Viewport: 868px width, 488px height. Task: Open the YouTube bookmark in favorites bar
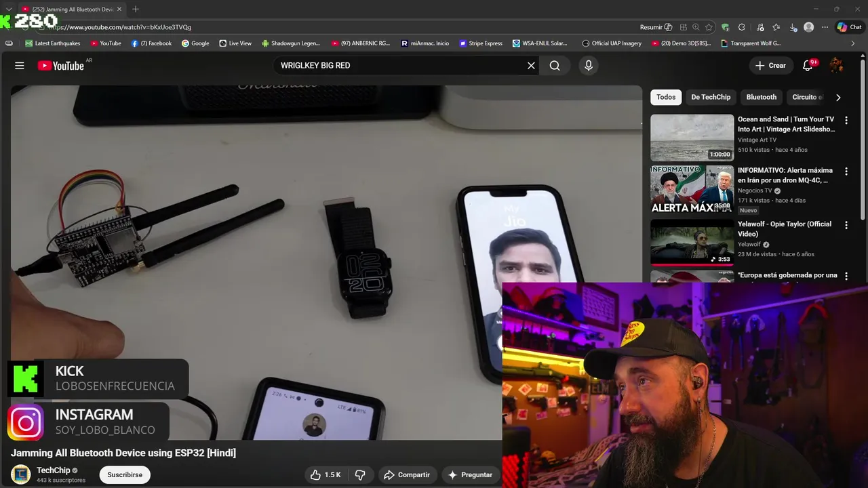106,43
